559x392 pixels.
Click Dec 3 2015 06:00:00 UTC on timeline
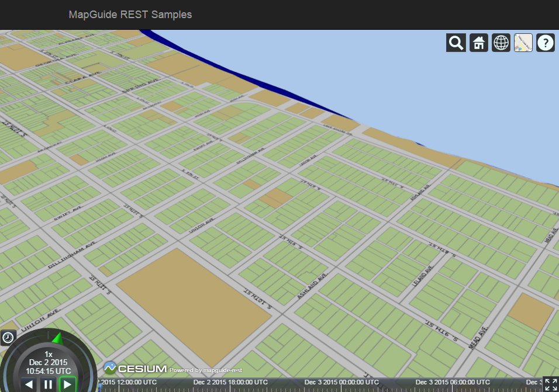point(453,383)
